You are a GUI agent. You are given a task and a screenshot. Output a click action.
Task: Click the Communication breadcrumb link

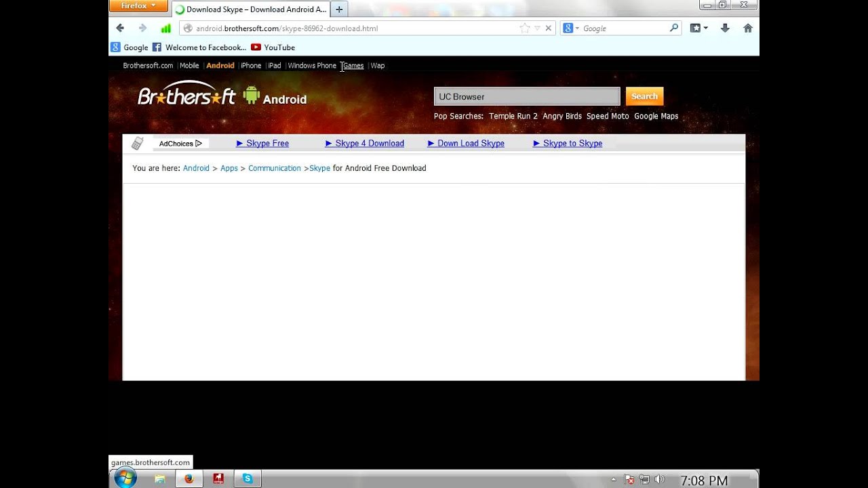pyautogui.click(x=275, y=168)
